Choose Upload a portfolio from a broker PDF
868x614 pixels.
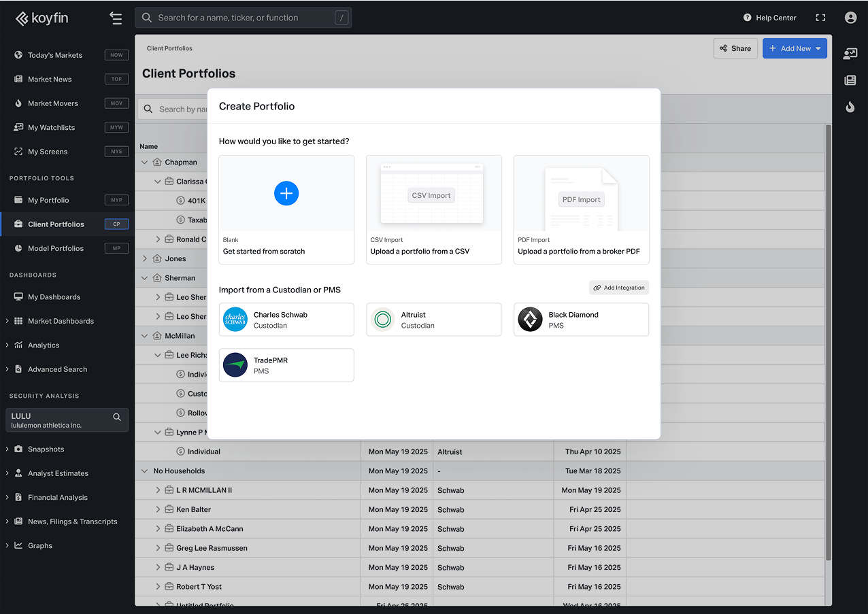pos(582,209)
